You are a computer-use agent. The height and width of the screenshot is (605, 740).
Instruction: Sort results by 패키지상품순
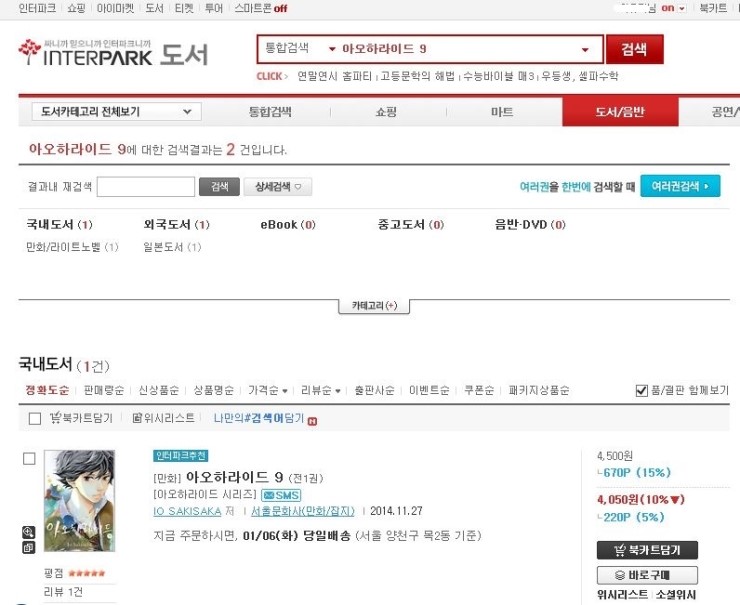point(539,390)
